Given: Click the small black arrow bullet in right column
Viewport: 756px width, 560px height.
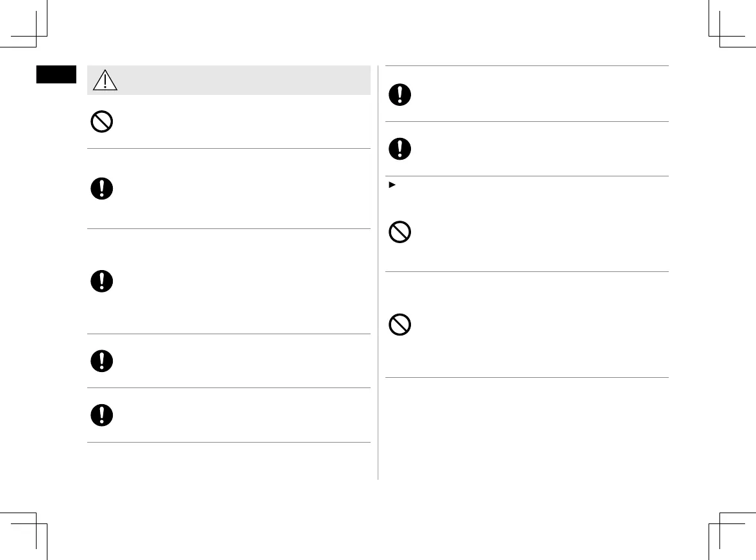Looking at the screenshot, I should pos(389,185).
